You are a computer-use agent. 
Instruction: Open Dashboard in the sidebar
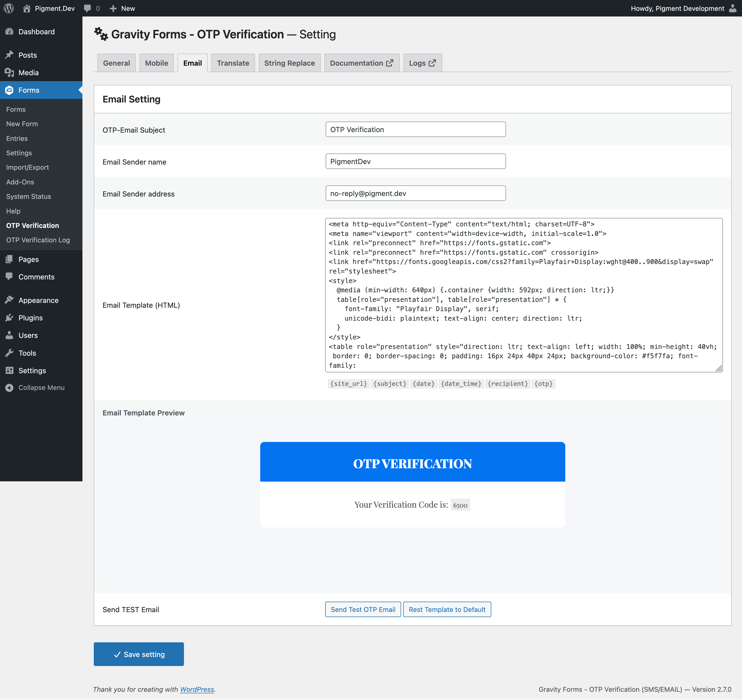click(41, 32)
